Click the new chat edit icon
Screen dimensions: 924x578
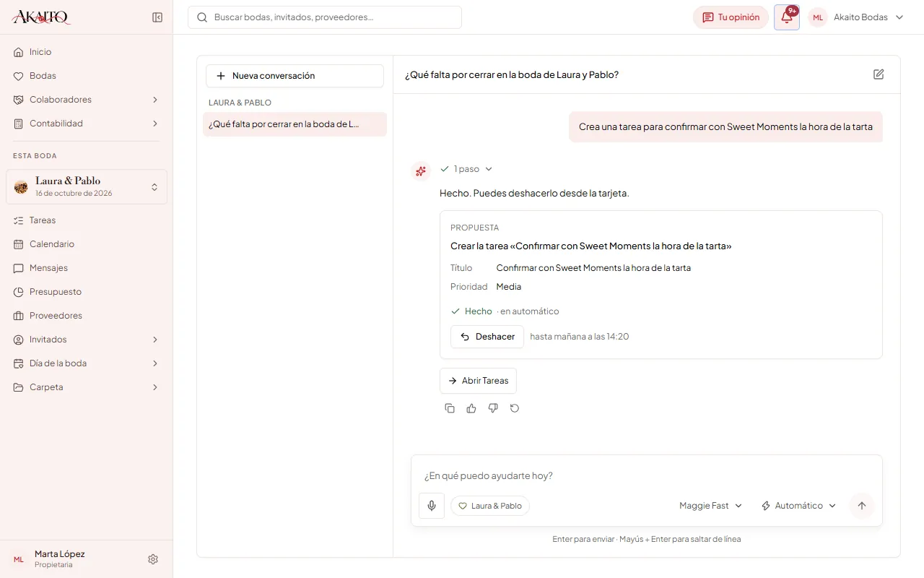879,74
